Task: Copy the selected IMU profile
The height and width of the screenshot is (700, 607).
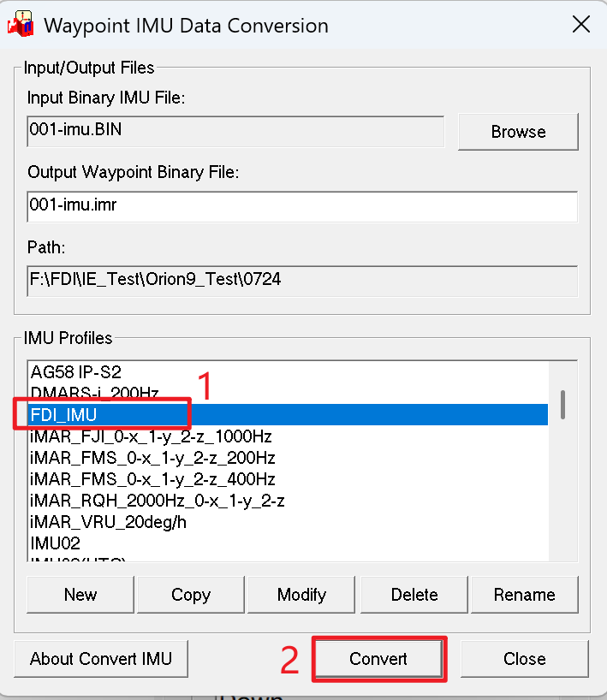Action: tap(191, 595)
